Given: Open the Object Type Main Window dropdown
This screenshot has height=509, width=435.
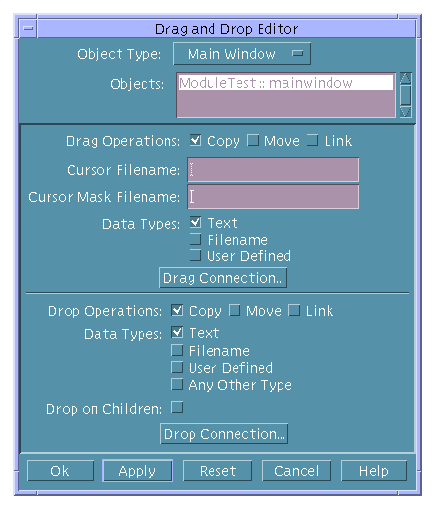Looking at the screenshot, I should [242, 54].
